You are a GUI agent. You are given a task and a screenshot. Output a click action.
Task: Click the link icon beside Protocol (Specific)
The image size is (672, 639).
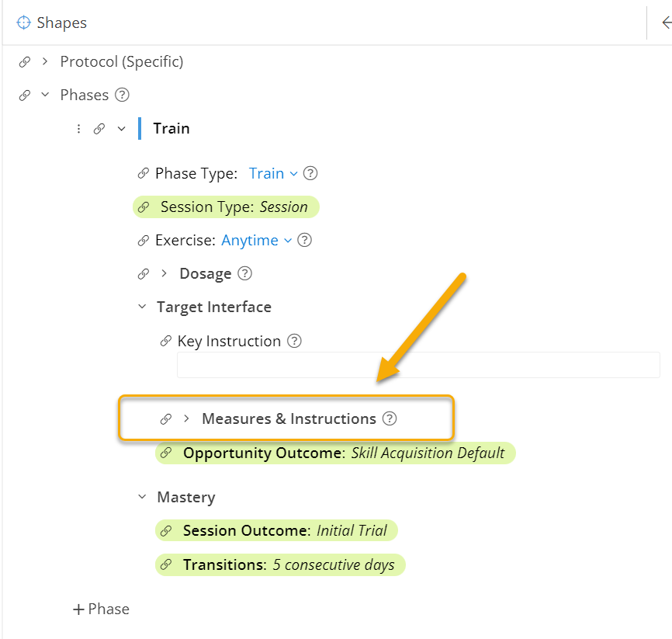[25, 62]
